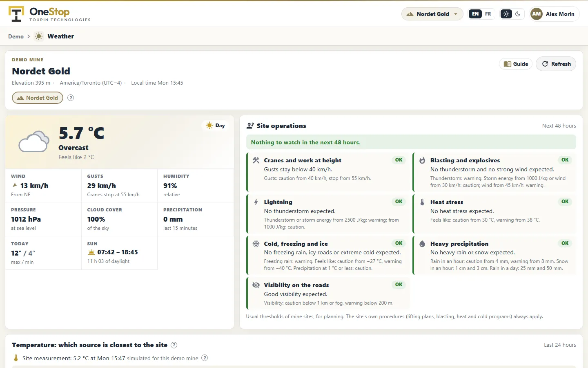Click the site measurement thermometer icon

tap(16, 358)
